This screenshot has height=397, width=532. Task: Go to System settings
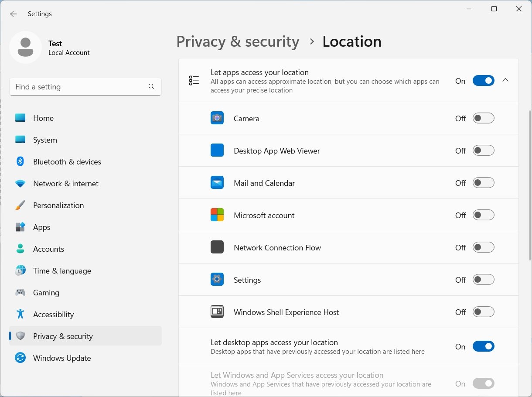85,140
